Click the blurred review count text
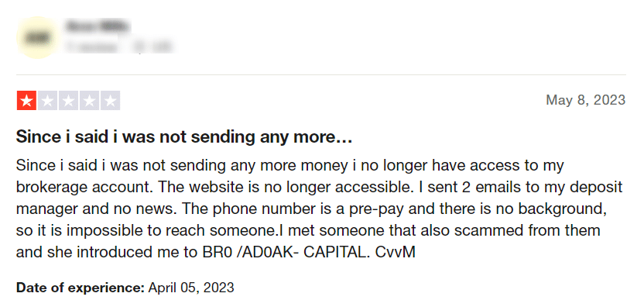This screenshot has width=644, height=307. [91, 47]
